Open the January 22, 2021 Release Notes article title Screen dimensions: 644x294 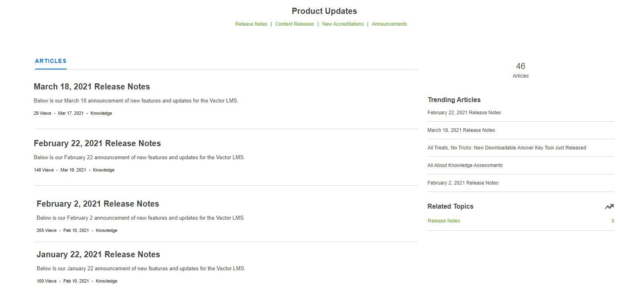[x=98, y=254]
